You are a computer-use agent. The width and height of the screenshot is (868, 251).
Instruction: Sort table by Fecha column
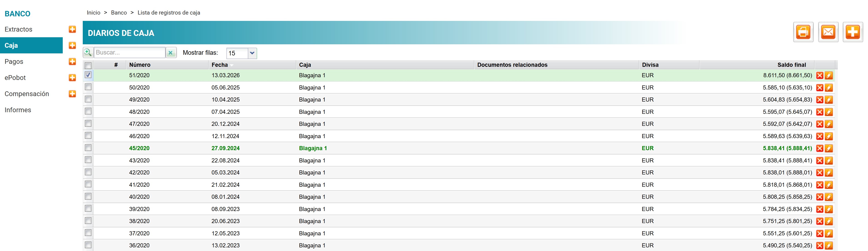pos(220,65)
